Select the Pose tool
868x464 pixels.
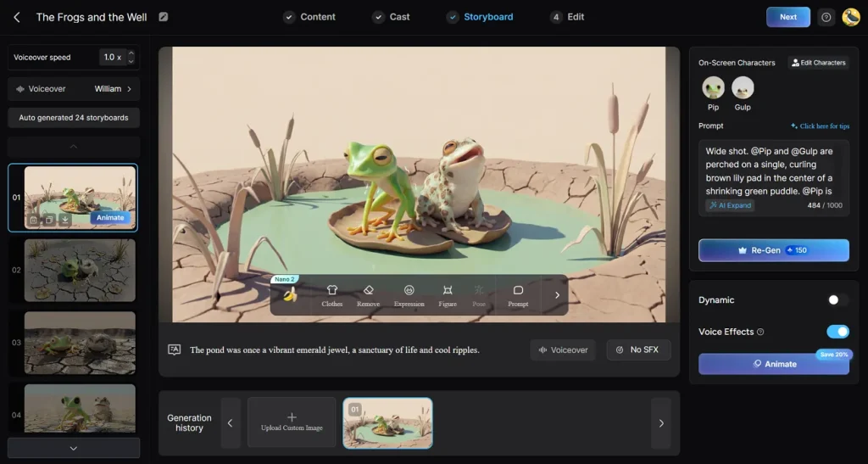tap(479, 296)
